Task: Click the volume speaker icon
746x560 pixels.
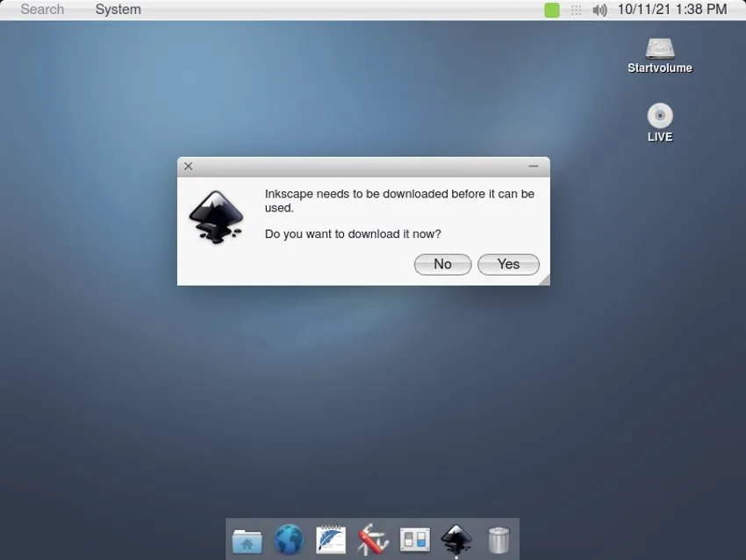Action: (x=600, y=10)
